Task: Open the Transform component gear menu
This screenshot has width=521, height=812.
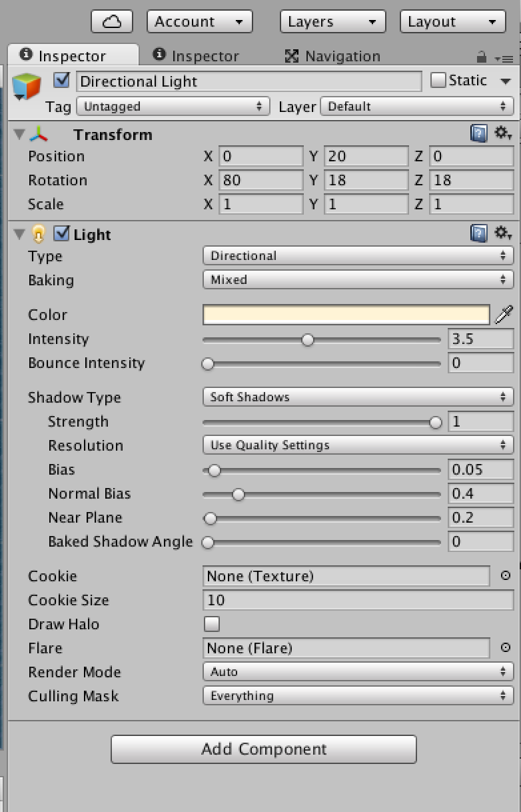Action: [502, 135]
